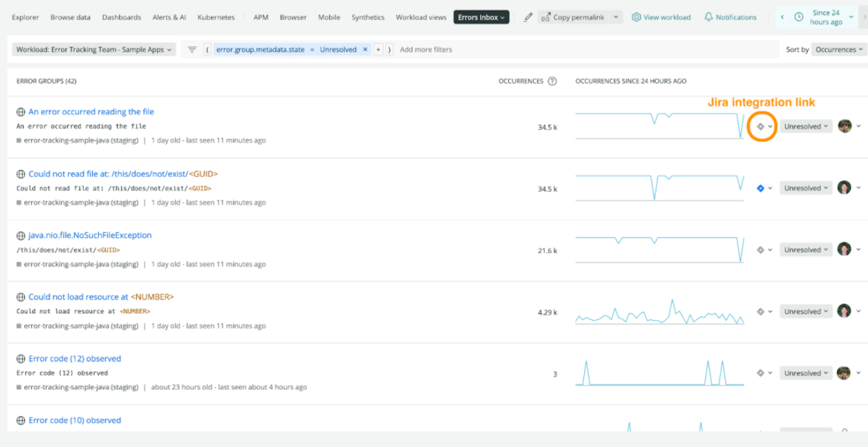The width and height of the screenshot is (868, 447).
Task: Open assignee avatar on first error row
Action: [x=844, y=126]
